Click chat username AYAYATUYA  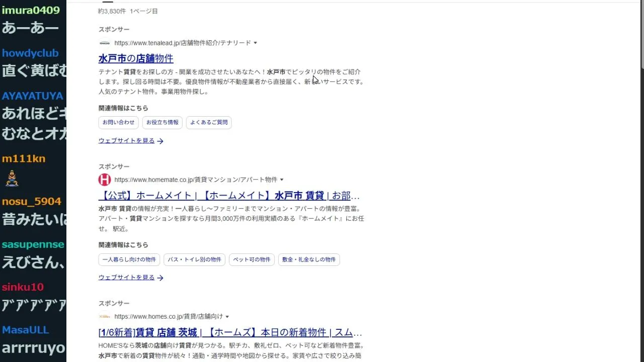click(x=33, y=96)
